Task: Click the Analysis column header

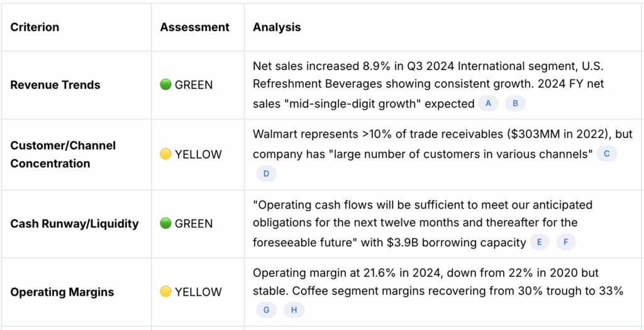Action: pos(277,27)
